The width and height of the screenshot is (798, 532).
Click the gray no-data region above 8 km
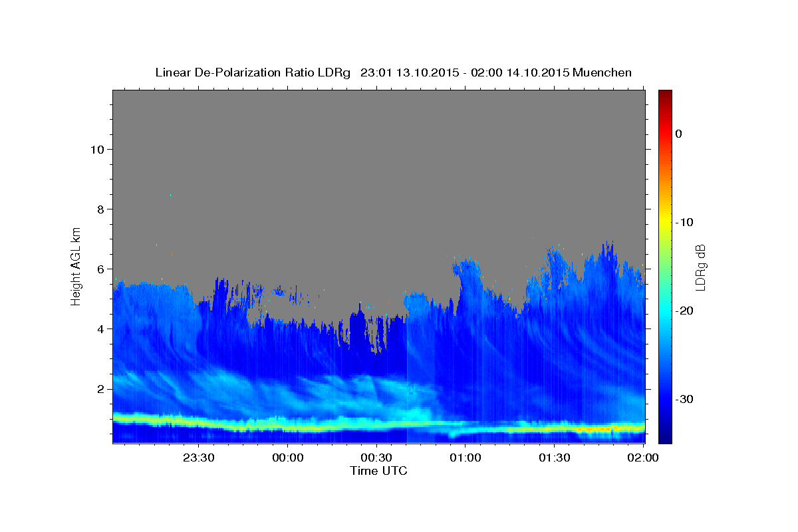pyautogui.click(x=378, y=150)
